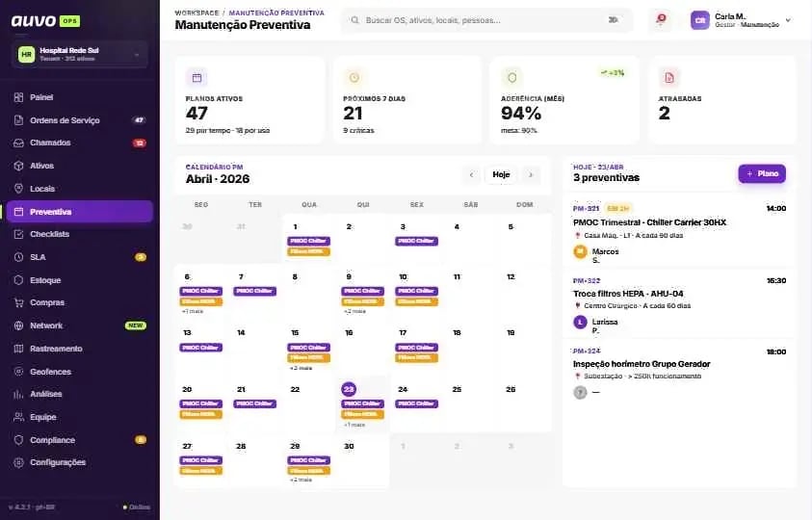This screenshot has width=812, height=520.
Task: Click the Próximos 7 Dias clock icon
Action: (354, 78)
